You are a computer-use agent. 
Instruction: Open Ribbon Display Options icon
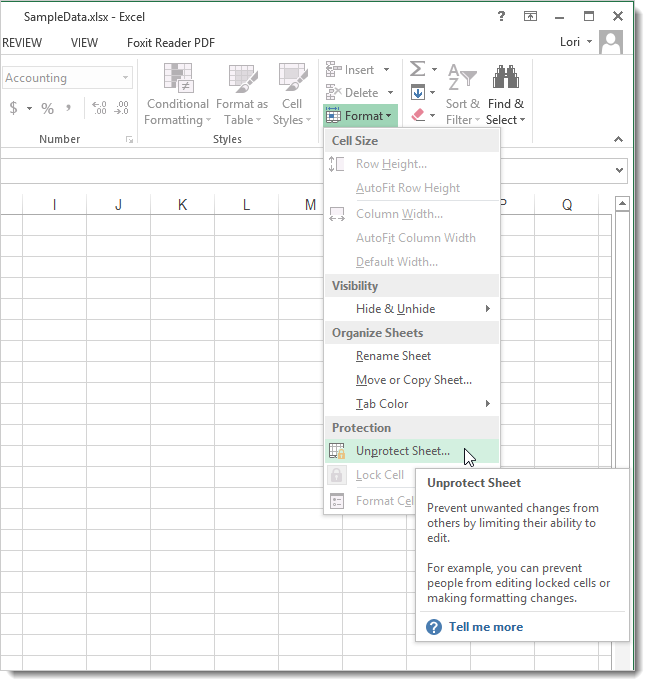tap(530, 17)
